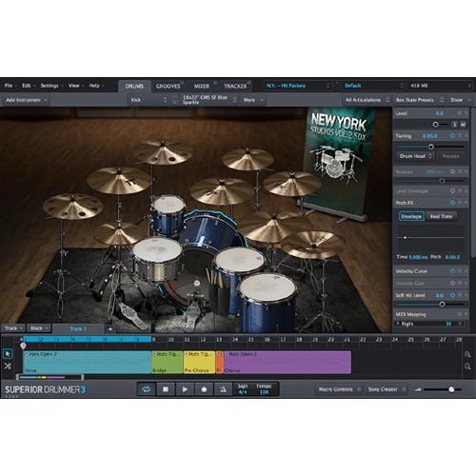The image size is (476, 476).
Task: Toggle the metronome icon in the transport
Action: [223, 389]
